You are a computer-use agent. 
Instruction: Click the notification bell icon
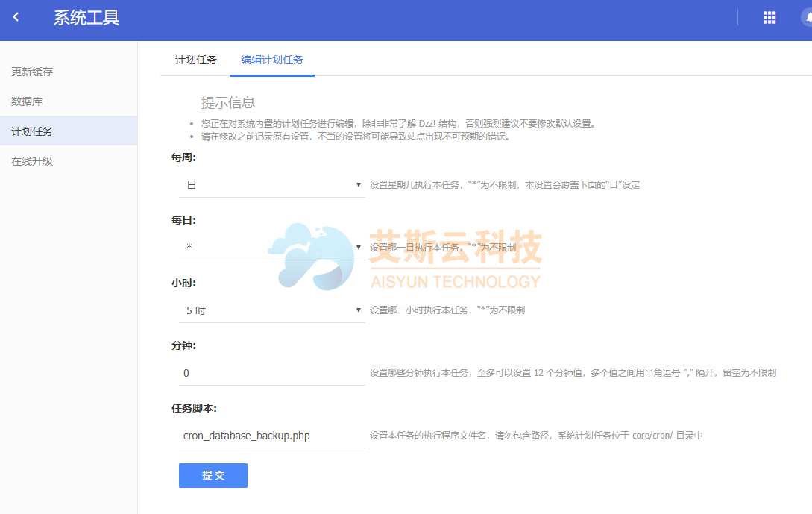tap(807, 18)
